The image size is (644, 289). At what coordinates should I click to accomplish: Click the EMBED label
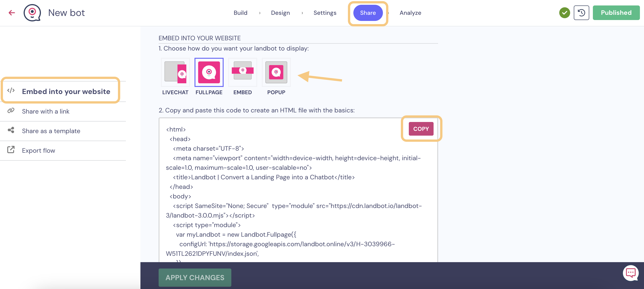tap(242, 92)
